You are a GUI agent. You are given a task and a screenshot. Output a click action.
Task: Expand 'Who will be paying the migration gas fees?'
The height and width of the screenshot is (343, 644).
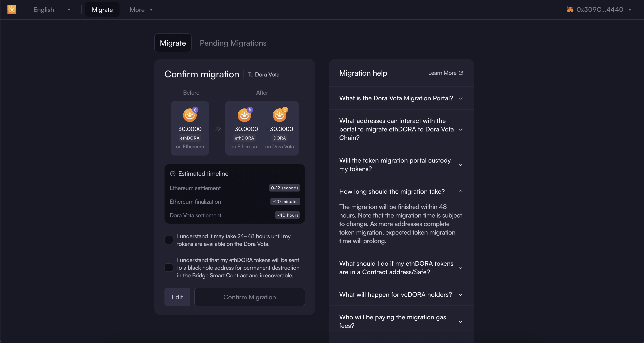(401, 321)
